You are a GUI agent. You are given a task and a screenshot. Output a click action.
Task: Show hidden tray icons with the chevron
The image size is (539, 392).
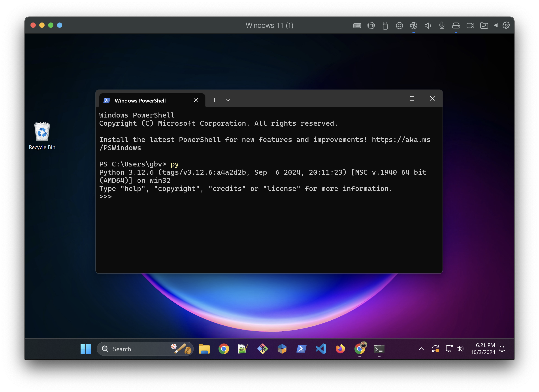[421, 349]
